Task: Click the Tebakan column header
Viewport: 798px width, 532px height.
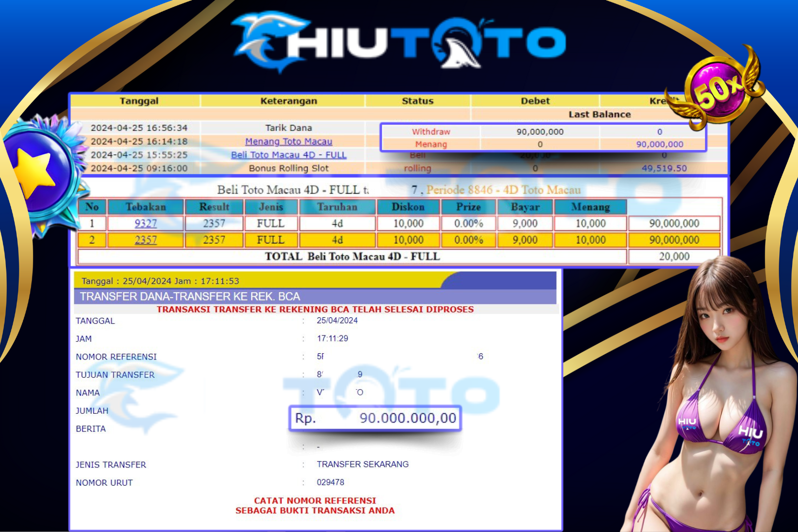Action: [x=146, y=207]
